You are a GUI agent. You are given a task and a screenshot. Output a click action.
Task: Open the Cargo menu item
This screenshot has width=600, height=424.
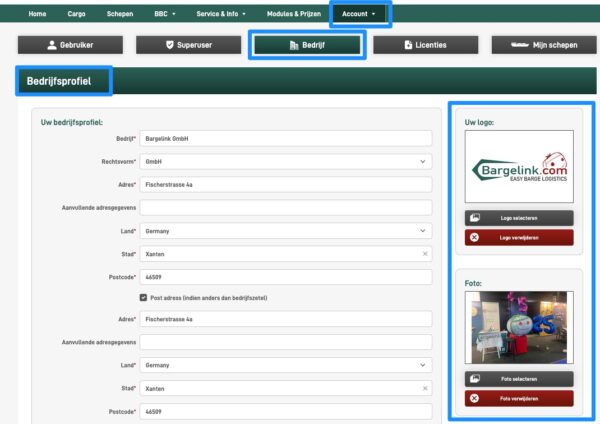(x=76, y=14)
